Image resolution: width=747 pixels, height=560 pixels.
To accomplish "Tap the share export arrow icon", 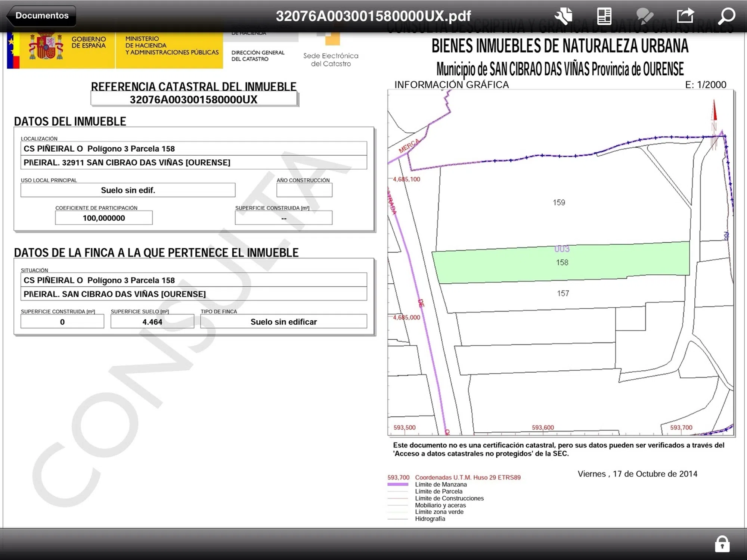I will point(685,16).
